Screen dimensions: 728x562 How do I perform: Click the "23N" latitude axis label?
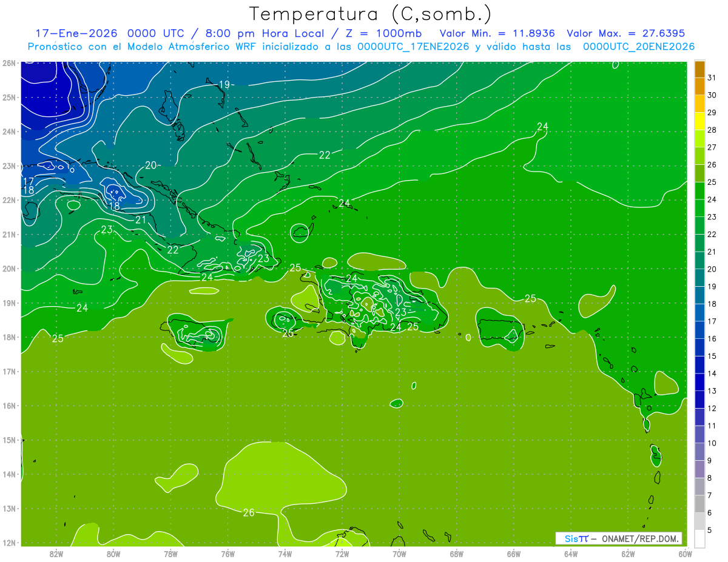(9, 166)
